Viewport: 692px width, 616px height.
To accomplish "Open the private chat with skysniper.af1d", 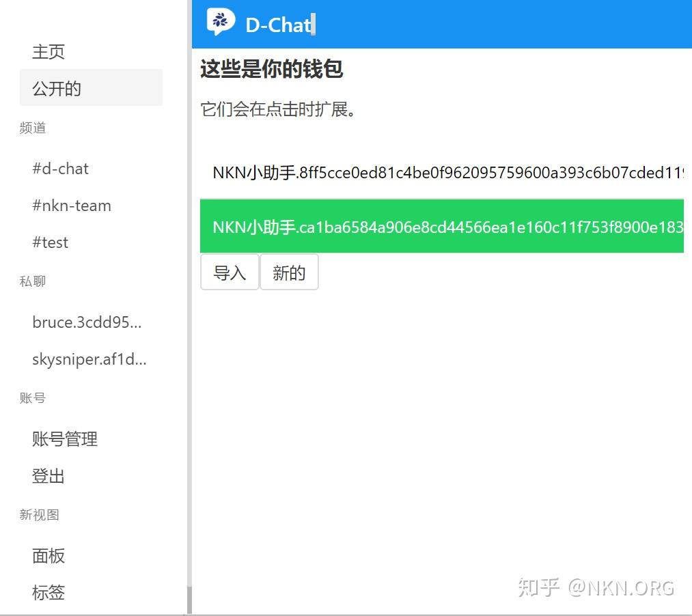I will tap(89, 359).
